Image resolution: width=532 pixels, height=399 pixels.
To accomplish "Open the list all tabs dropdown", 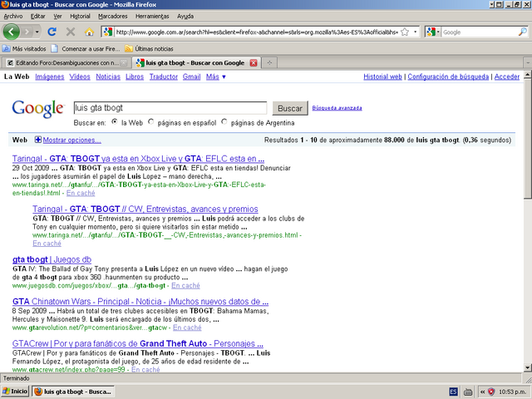I will point(528,63).
